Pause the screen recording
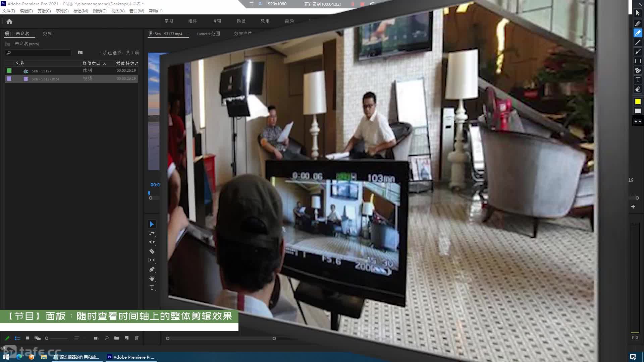Screen dimensions: 644x362 pyautogui.click(x=353, y=4)
